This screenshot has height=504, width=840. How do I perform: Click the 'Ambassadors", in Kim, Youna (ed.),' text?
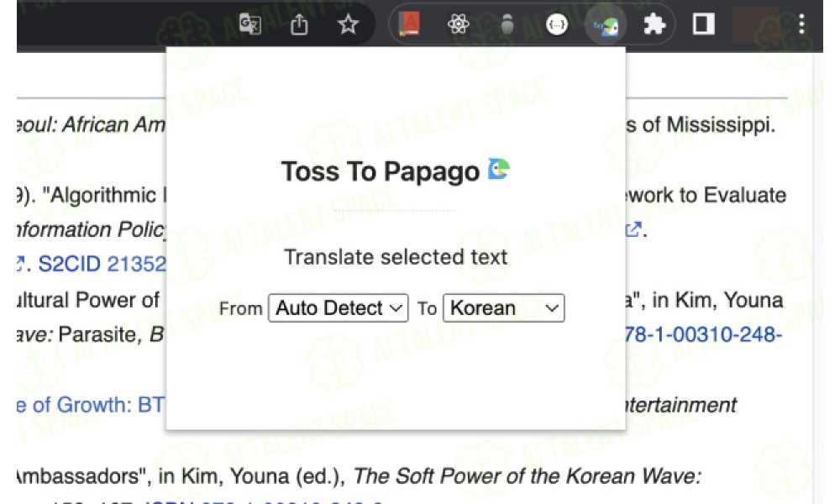(181, 475)
